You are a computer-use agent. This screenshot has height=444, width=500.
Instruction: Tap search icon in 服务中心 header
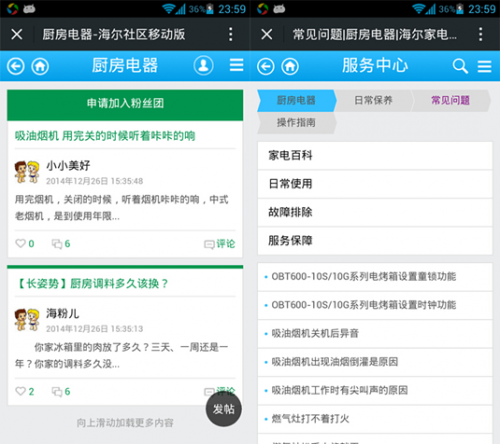point(460,66)
